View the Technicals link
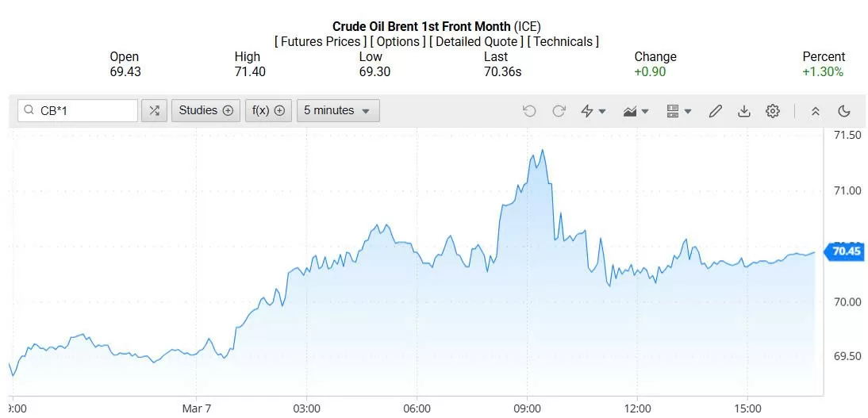This screenshot has width=868, height=418. [563, 41]
